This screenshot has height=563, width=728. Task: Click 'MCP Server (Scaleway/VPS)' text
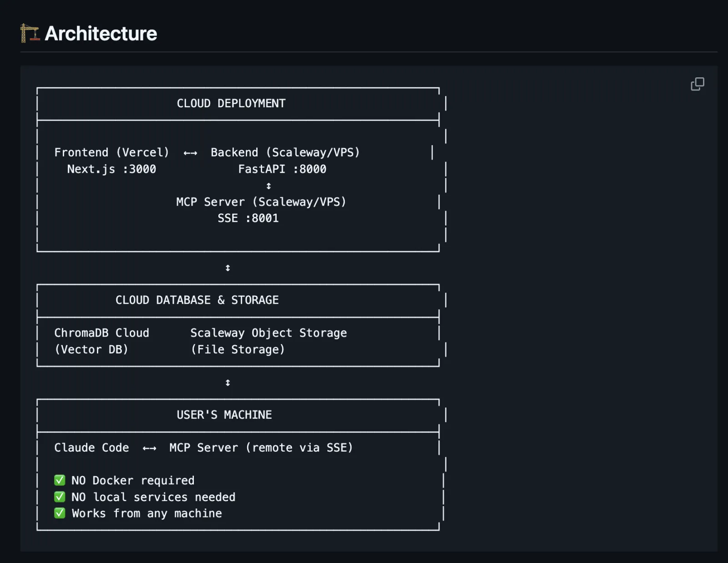(x=261, y=202)
